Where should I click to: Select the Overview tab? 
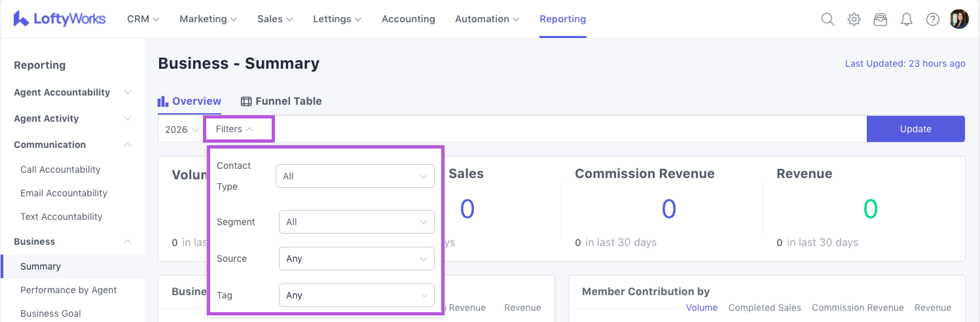pyautogui.click(x=190, y=101)
